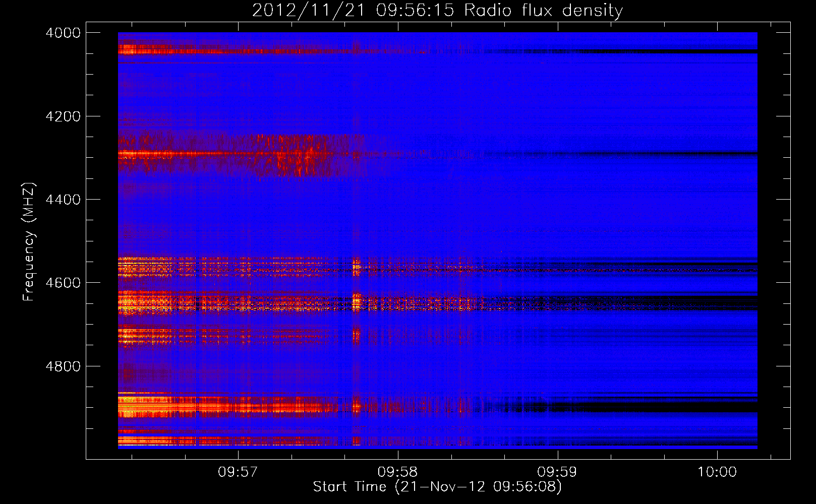This screenshot has width=816, height=504.
Task: Click the 10:00 time tick label
Action: pos(717,472)
